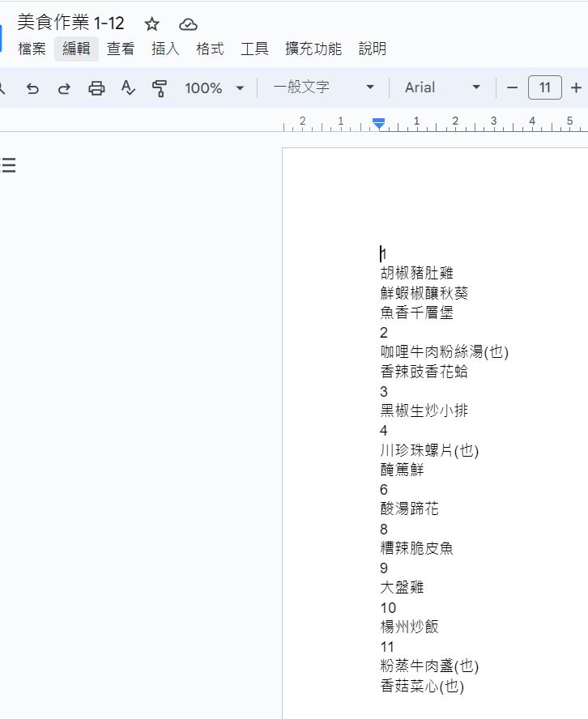The height and width of the screenshot is (719, 588).
Task: Open the 100% zoom dropdown
Action: tap(214, 88)
